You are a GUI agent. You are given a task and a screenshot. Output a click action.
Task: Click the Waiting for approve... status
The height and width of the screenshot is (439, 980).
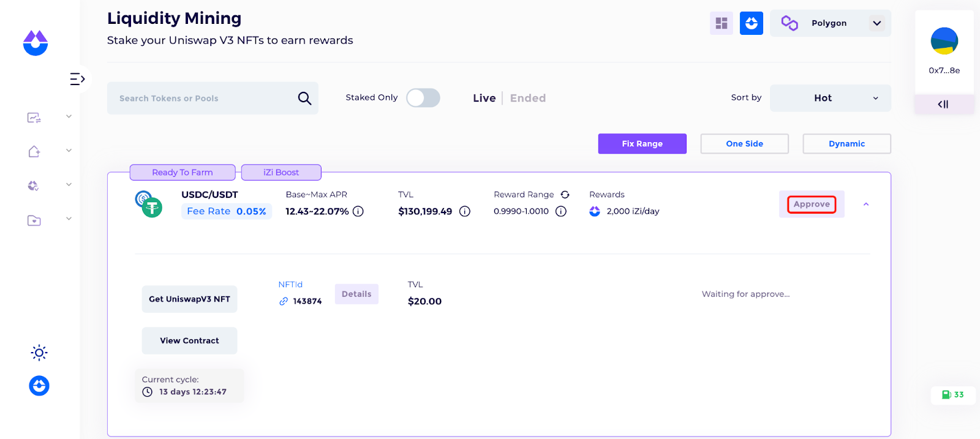coord(746,294)
